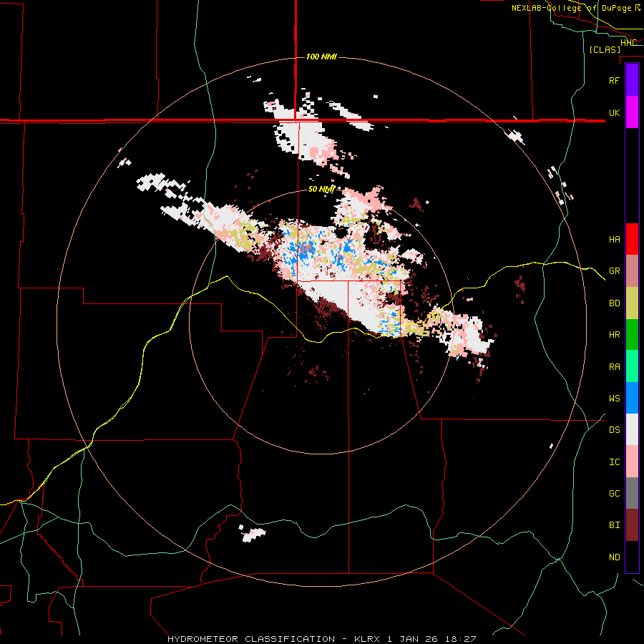Image resolution: width=644 pixels, height=644 pixels.
Task: Select the gray GC ground clutter swatch
Action: click(632, 493)
